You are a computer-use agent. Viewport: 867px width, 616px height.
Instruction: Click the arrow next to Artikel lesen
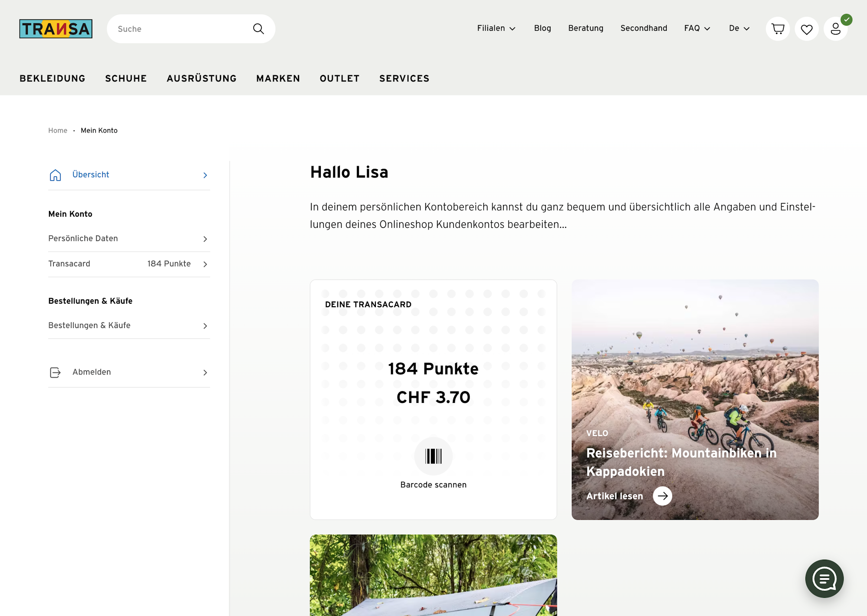[x=662, y=496]
